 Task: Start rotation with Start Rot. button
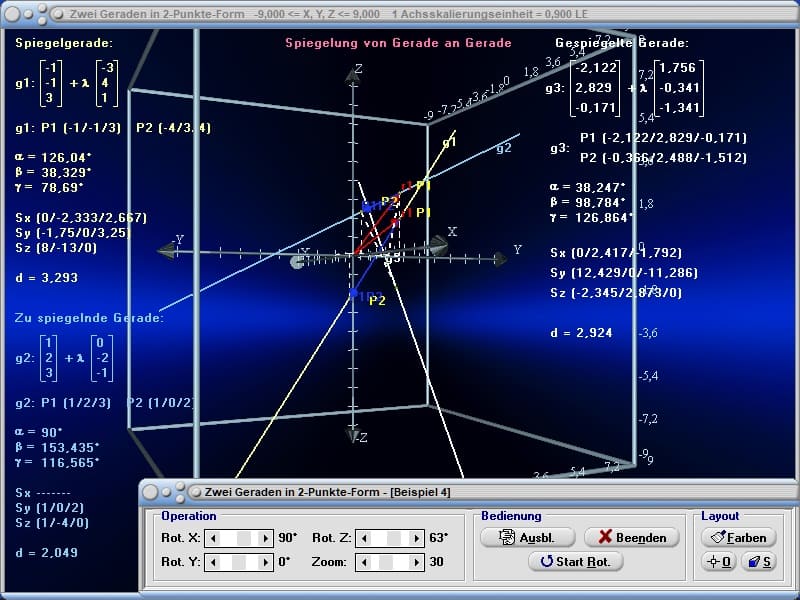tap(576, 561)
